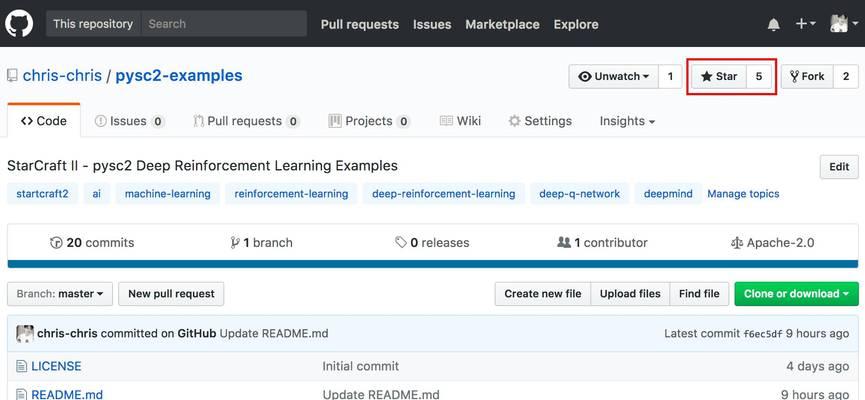Click the LICENSE file icon

pos(22,366)
